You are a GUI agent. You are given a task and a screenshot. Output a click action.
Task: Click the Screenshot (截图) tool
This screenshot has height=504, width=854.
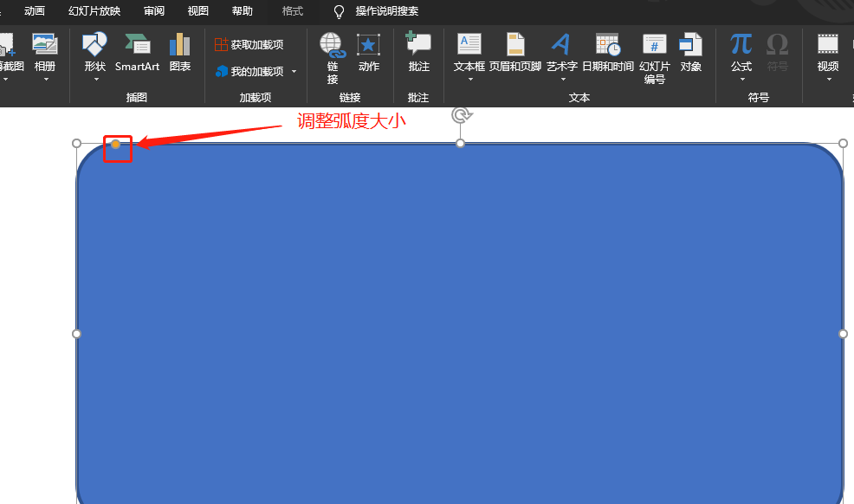pos(10,52)
